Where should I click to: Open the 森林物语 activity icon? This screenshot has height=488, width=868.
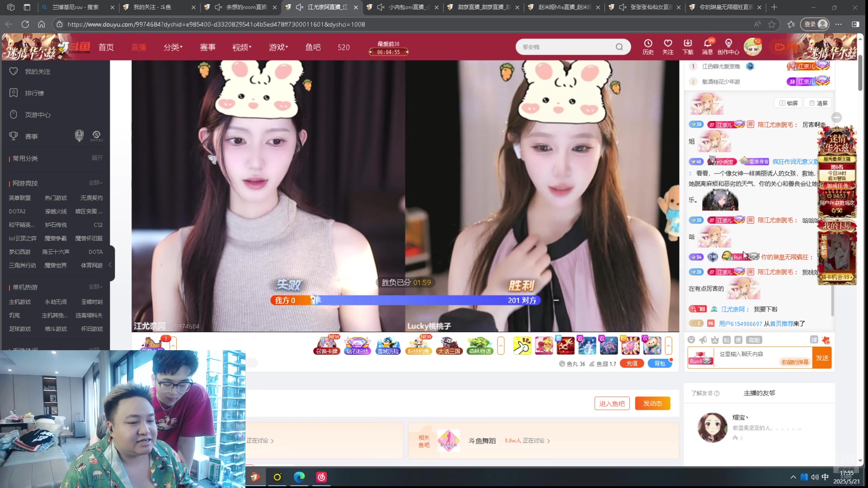(480, 346)
